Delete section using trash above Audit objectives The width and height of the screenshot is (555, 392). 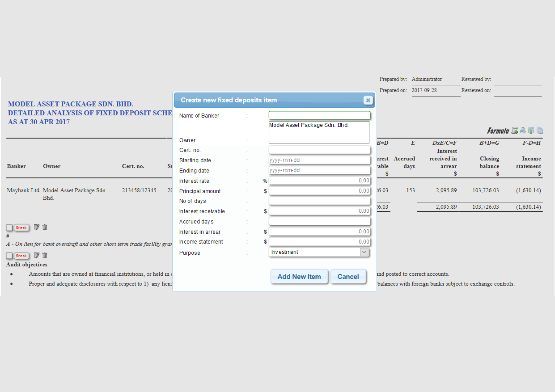pos(45,255)
